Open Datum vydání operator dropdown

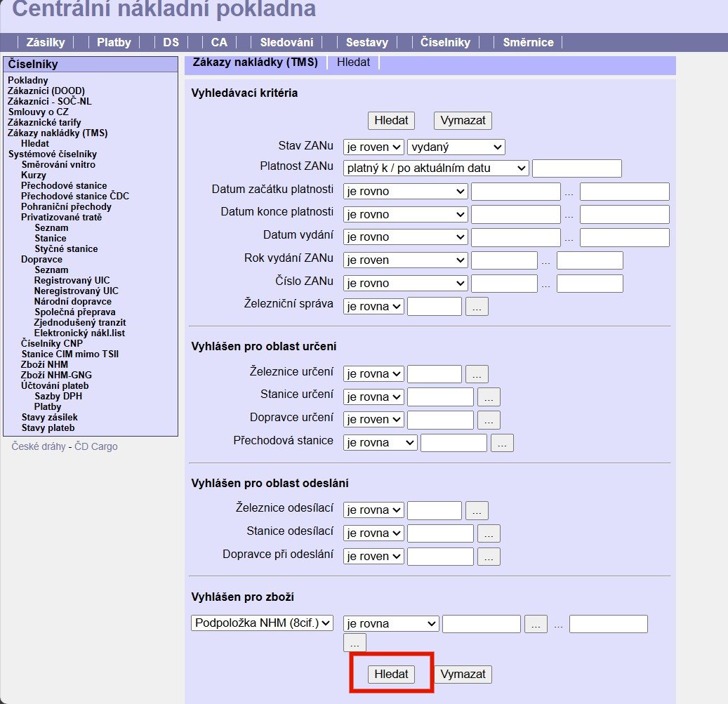(405, 237)
